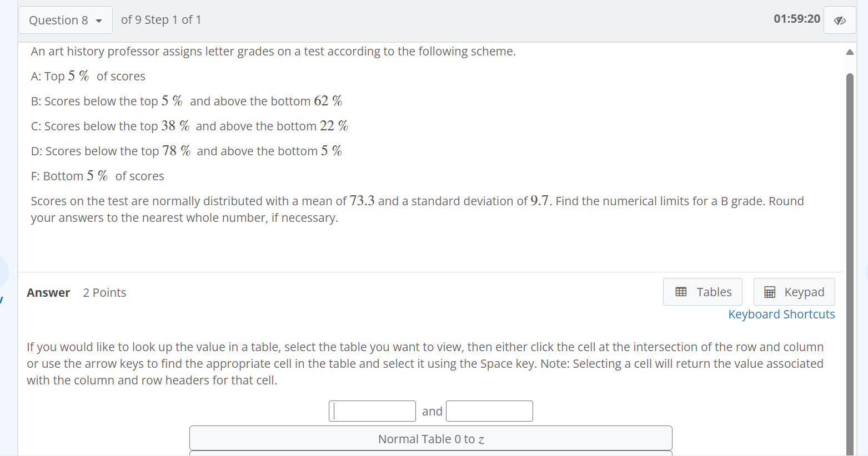Viewport: 868px width, 456px height.
Task: Click the vertical scrollbar track
Action: click(849, 250)
